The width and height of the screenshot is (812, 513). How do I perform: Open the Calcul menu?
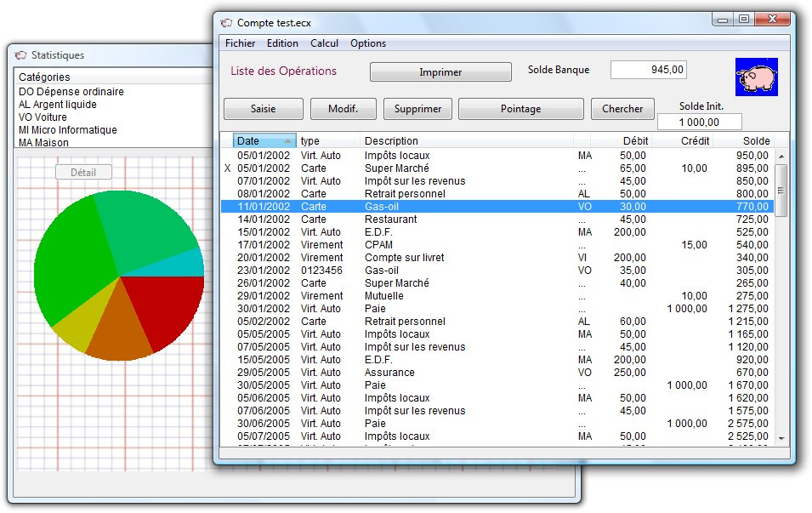coord(324,43)
